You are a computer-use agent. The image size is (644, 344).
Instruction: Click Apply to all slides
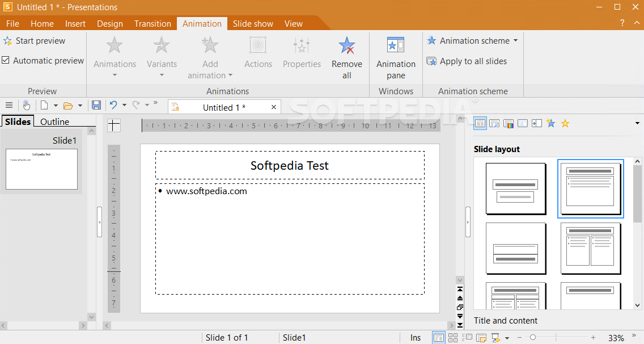(x=467, y=61)
